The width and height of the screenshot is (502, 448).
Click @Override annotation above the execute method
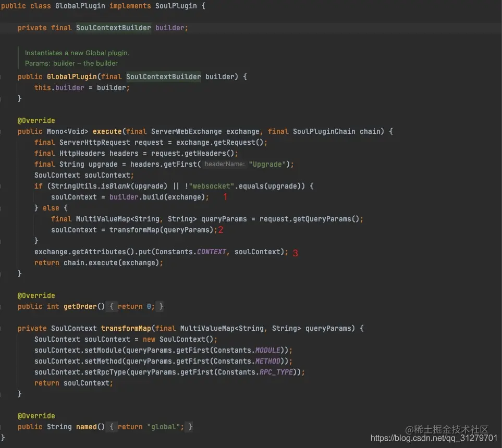[36, 121]
